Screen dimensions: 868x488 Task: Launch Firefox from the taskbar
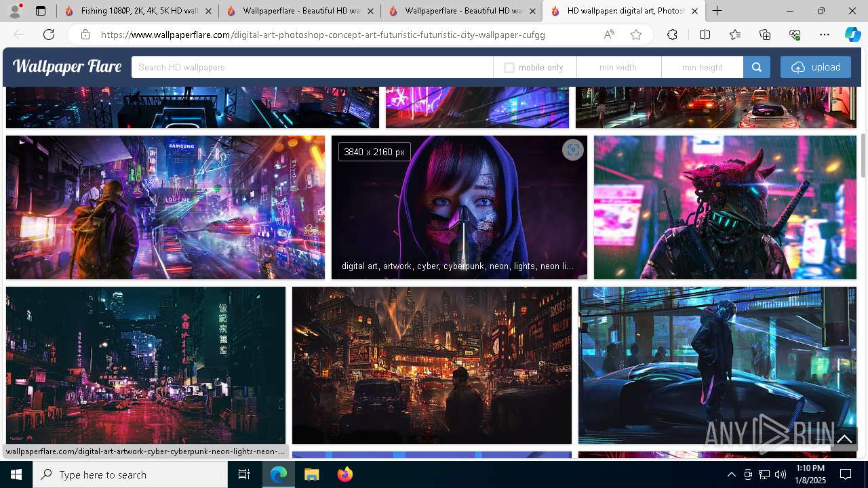point(344,474)
